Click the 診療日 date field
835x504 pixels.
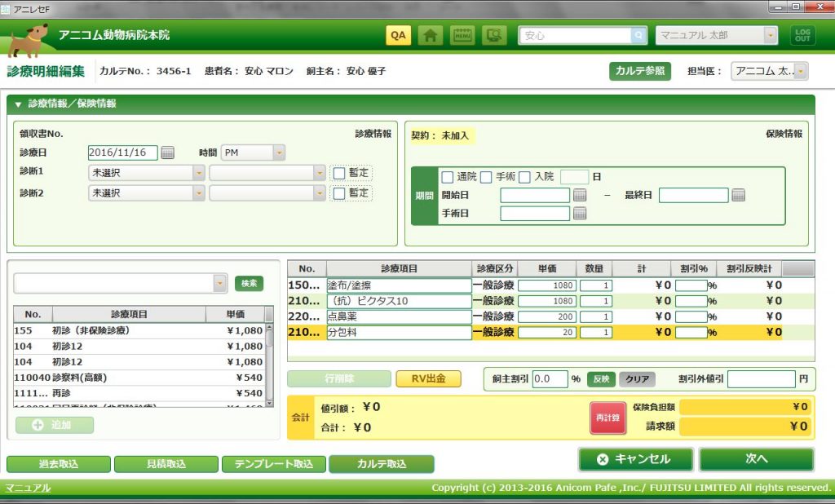pos(123,153)
